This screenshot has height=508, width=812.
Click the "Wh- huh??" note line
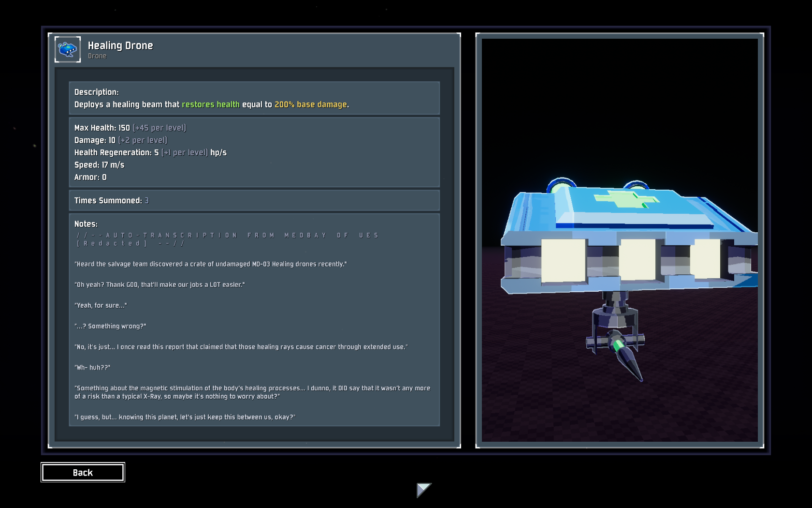coord(92,368)
